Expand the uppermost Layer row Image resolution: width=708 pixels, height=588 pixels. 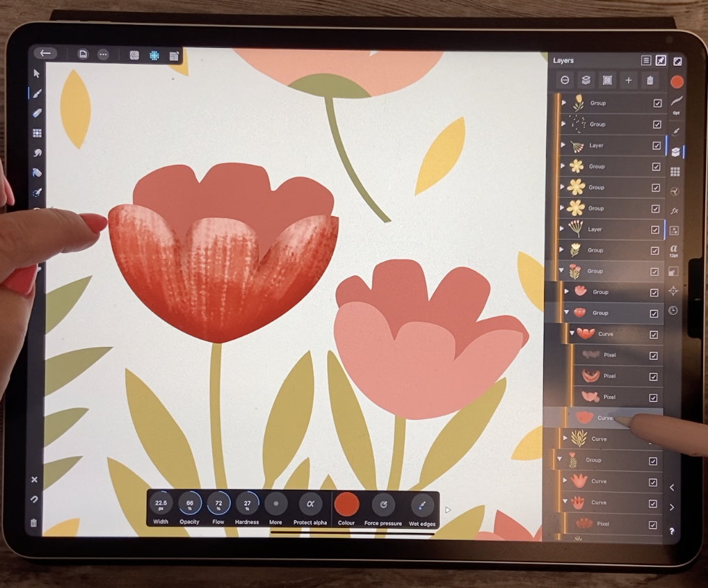563,145
